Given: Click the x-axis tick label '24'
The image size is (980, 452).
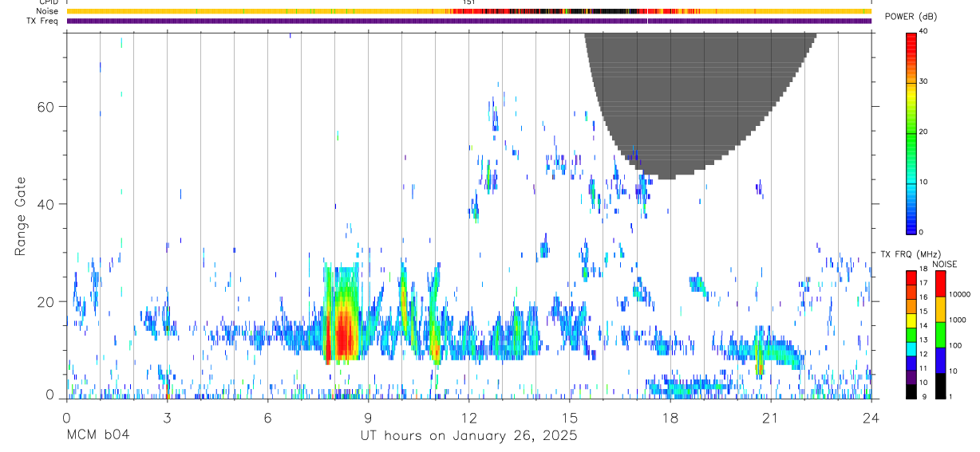Looking at the screenshot, I should coord(871,417).
